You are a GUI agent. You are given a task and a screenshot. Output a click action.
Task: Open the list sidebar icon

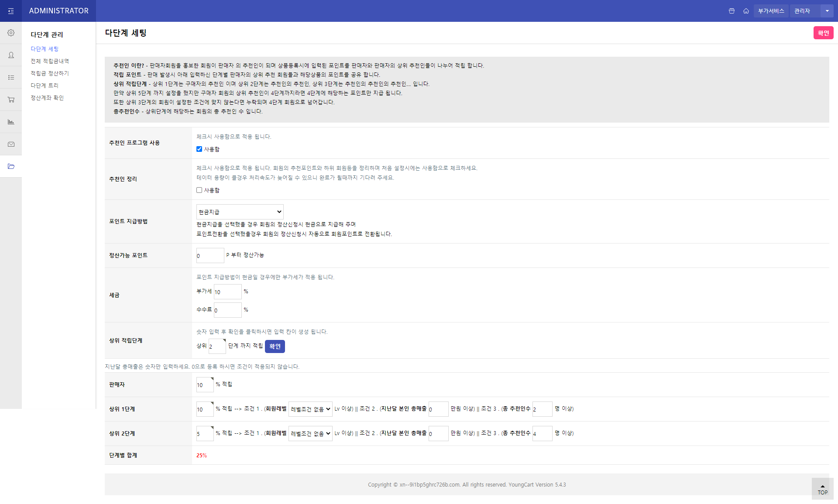11,77
